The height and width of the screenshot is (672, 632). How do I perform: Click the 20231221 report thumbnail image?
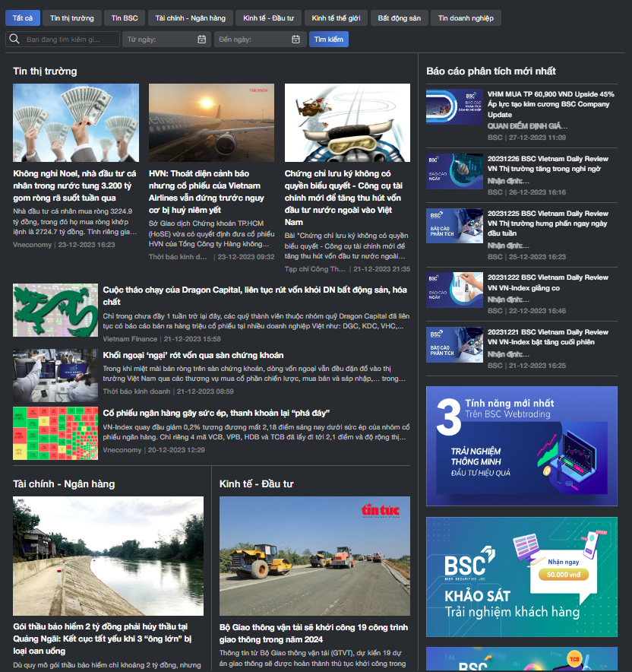point(454,344)
